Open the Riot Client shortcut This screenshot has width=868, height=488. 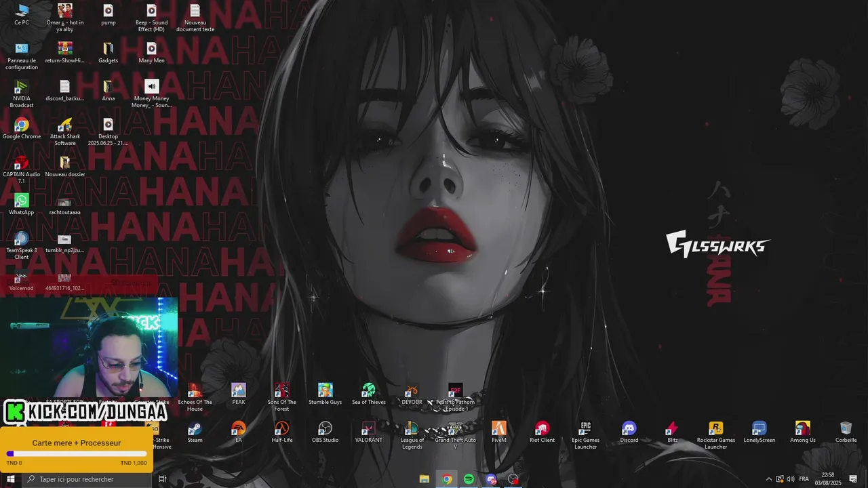click(x=542, y=432)
